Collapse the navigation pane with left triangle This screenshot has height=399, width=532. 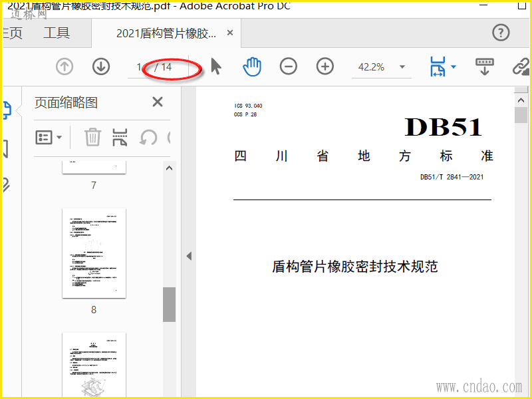[189, 256]
